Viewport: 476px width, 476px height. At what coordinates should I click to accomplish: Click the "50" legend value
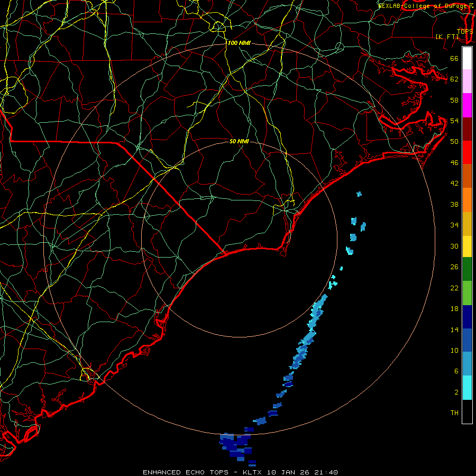454,142
